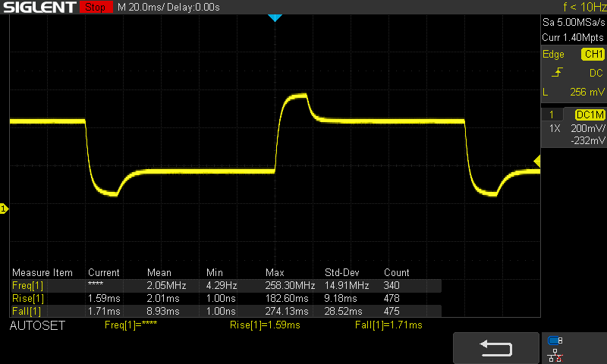This screenshot has height=364, width=607.
Task: Click the 28.52ms fall std-dev value
Action: (x=343, y=311)
